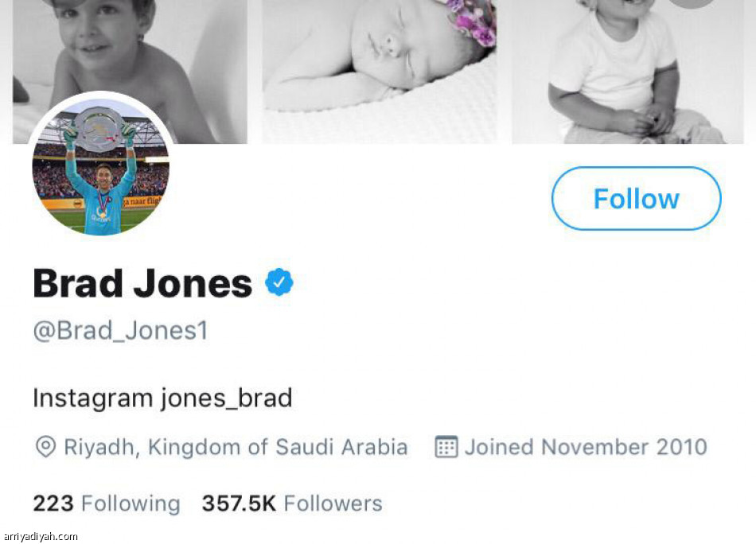Click the arriyadiyah.com watermark

pyautogui.click(x=41, y=537)
